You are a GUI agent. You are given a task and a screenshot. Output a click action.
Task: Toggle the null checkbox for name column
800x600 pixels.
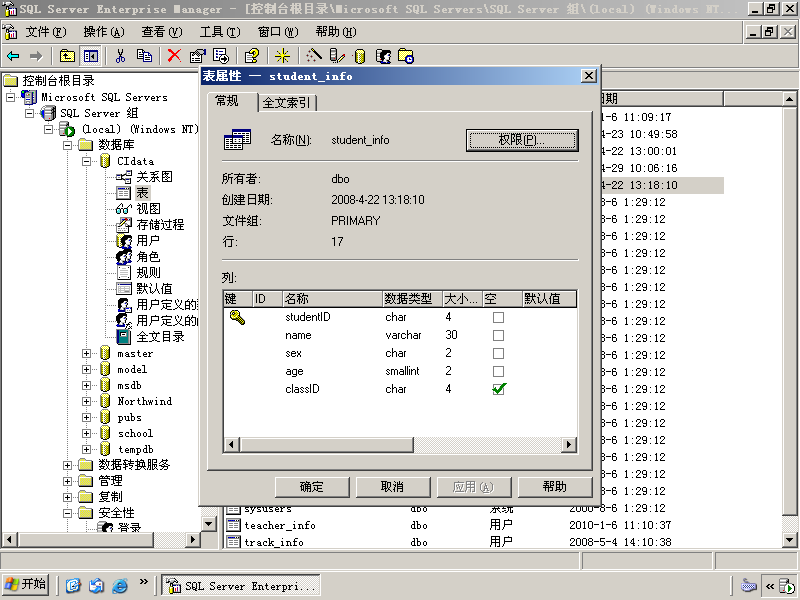pos(498,335)
